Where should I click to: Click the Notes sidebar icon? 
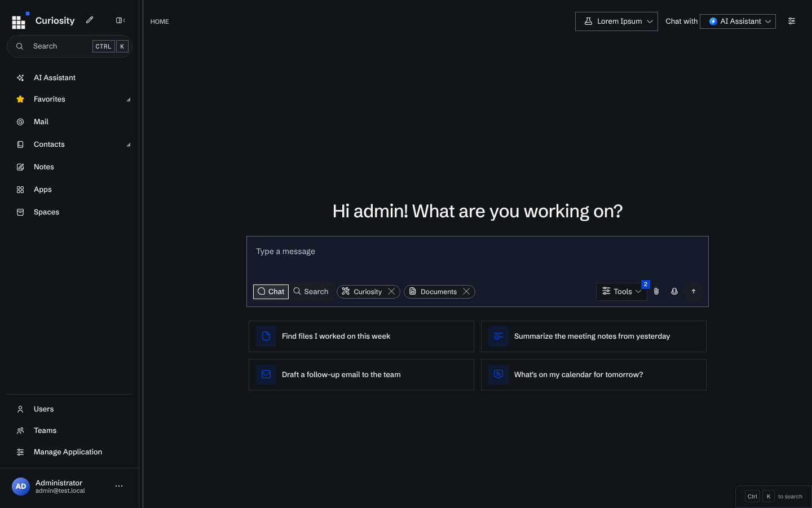pos(20,167)
